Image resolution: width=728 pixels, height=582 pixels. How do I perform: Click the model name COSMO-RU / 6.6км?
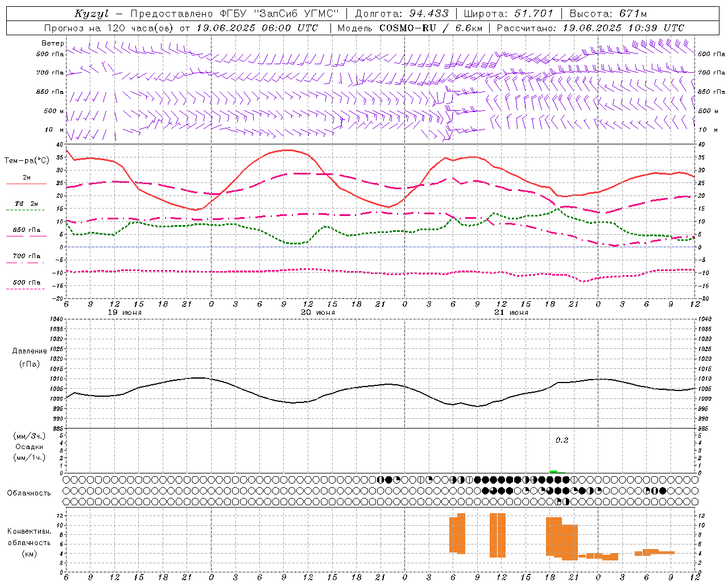tap(431, 28)
